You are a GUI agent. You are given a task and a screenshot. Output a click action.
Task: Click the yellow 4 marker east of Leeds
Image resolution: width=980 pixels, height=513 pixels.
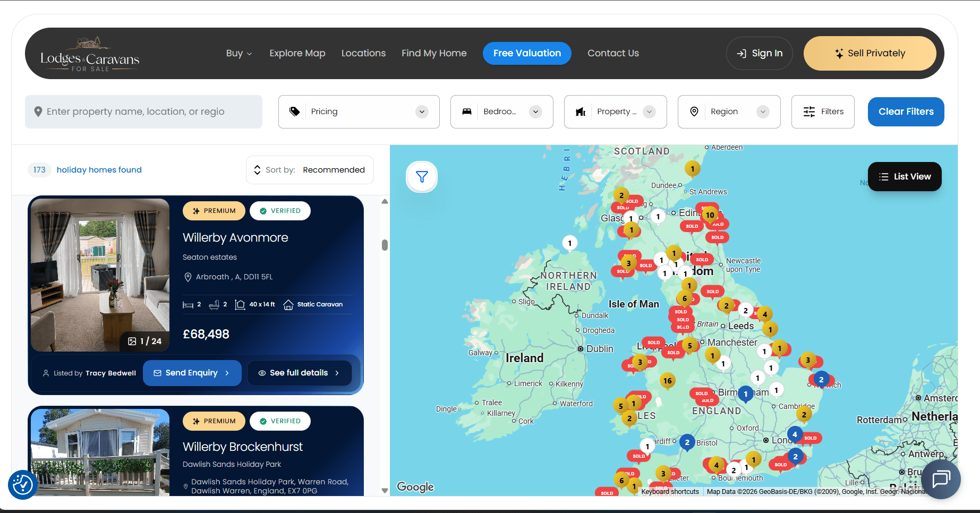765,314
